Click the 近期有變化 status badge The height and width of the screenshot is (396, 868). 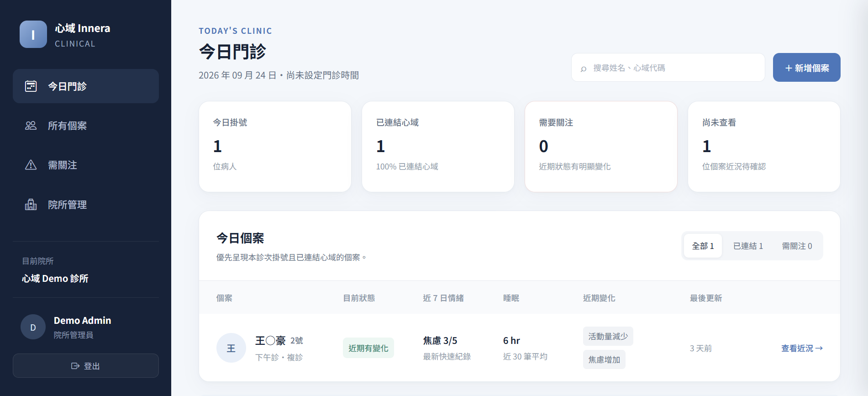click(x=368, y=348)
